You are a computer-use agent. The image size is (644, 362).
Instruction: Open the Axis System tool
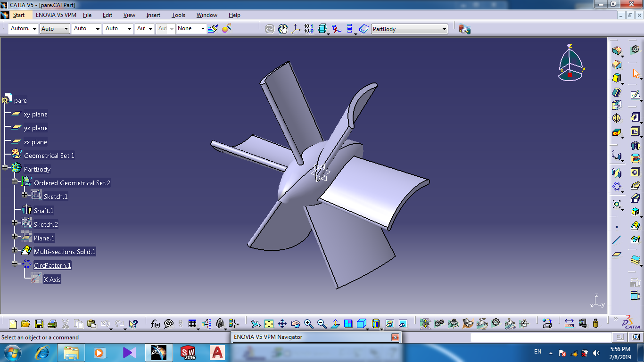coord(296,29)
